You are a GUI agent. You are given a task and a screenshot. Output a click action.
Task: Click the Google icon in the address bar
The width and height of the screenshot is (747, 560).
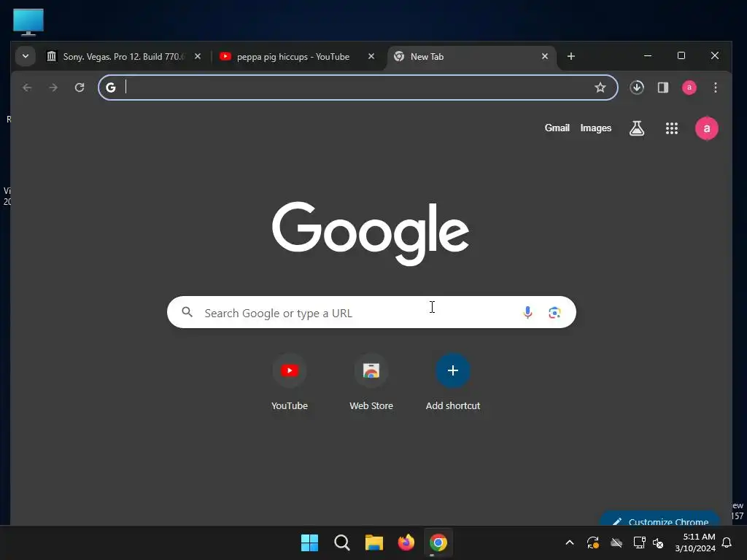[x=111, y=87]
